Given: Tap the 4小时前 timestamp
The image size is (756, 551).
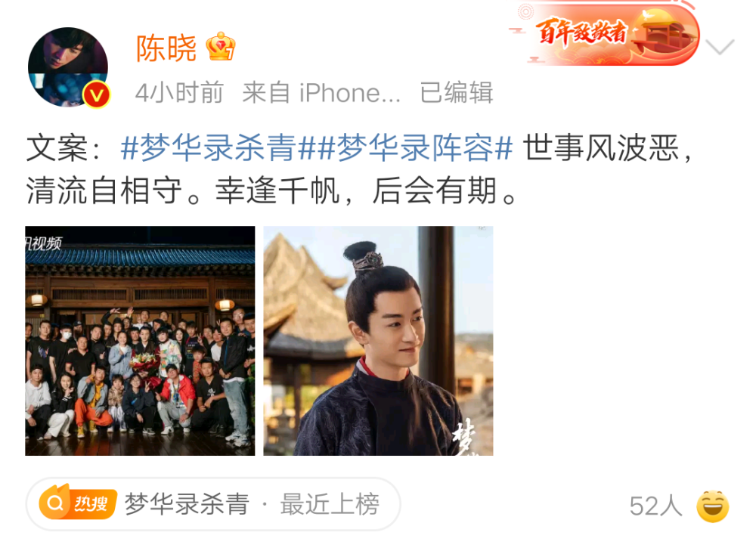Looking at the screenshot, I should coord(179,92).
